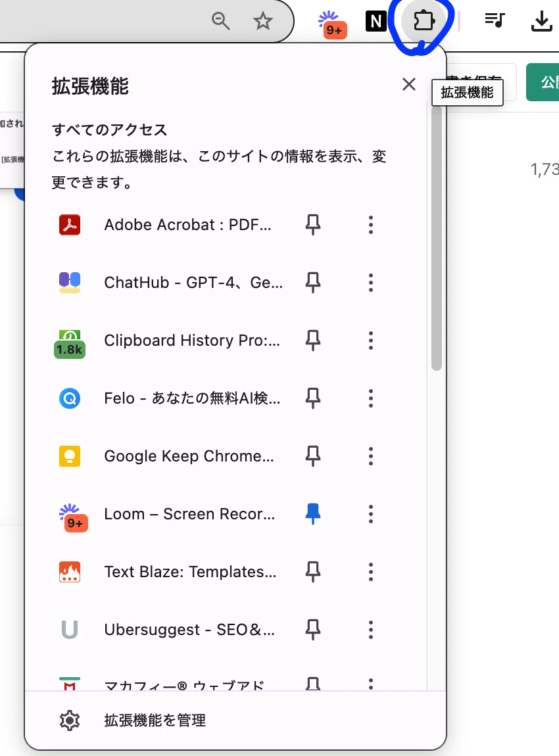This screenshot has width=559, height=756.
Task: Open more options for Clipboard History Pro
Action: tap(371, 341)
